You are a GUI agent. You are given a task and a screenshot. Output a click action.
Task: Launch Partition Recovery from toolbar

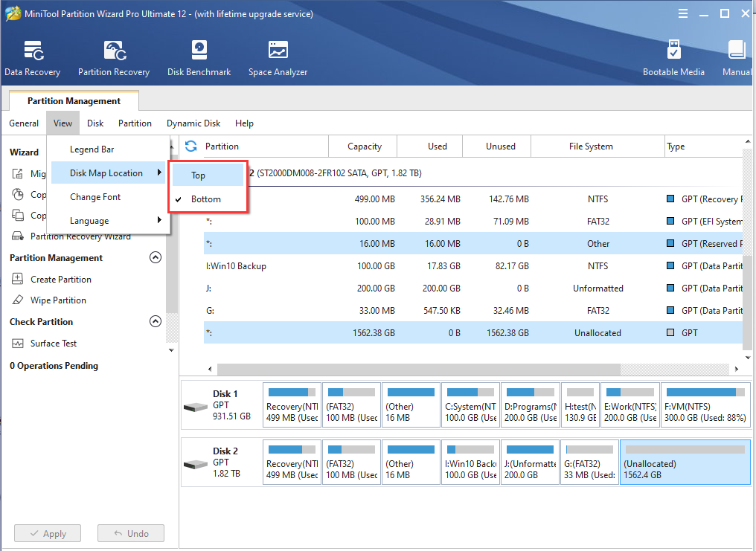[x=114, y=58]
